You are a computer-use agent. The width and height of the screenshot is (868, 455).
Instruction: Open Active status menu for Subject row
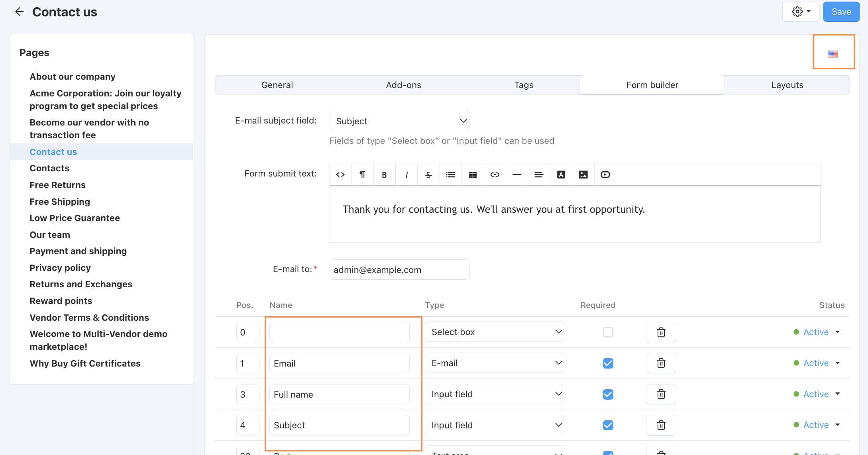pos(817,425)
